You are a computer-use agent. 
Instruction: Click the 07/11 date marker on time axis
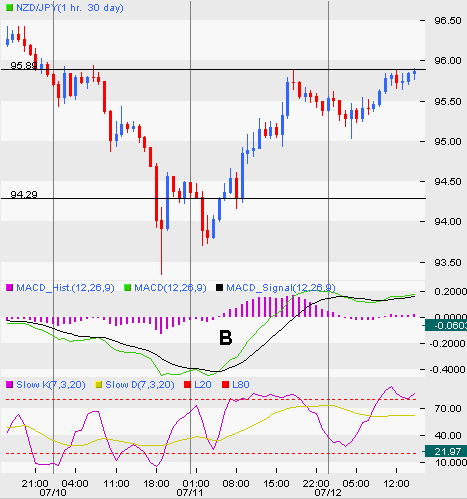[x=190, y=492]
